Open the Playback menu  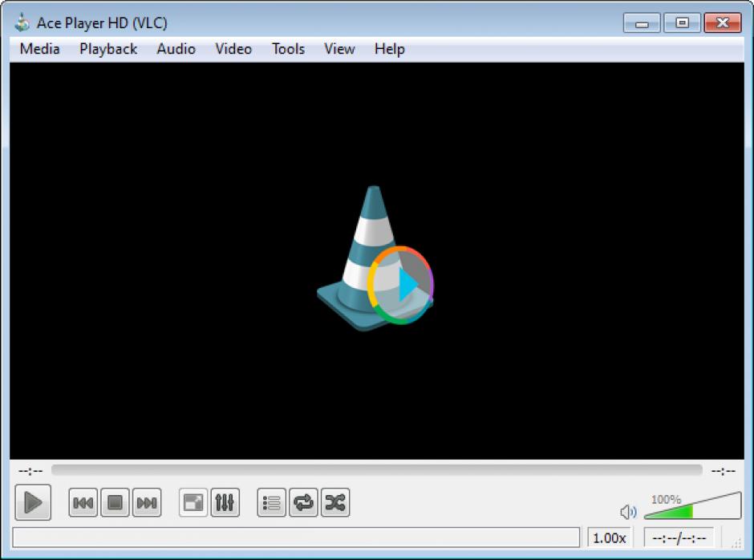pos(108,49)
